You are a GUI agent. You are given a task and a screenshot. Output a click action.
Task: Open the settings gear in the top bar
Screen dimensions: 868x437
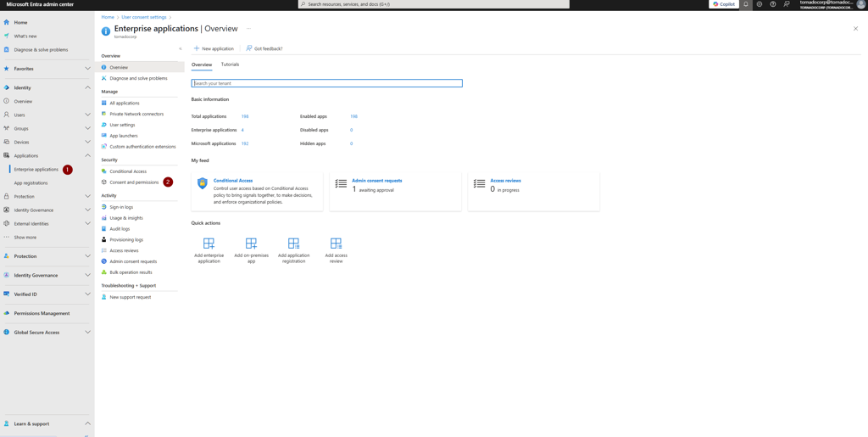(x=759, y=4)
